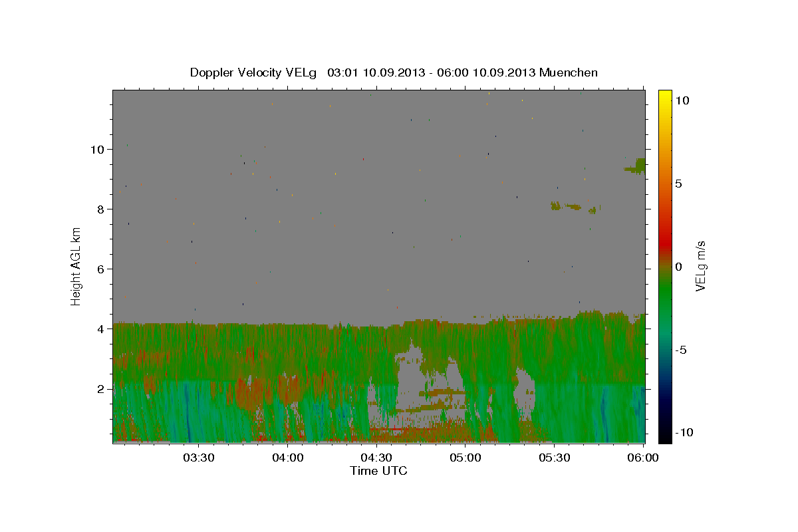Click the 06:00 time tick label
798x532 pixels.
644,458
